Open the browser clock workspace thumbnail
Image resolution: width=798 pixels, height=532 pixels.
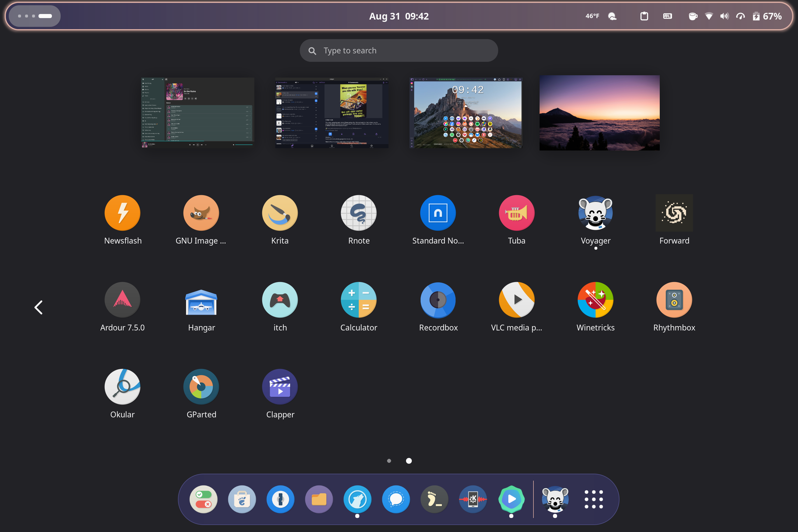point(466,113)
